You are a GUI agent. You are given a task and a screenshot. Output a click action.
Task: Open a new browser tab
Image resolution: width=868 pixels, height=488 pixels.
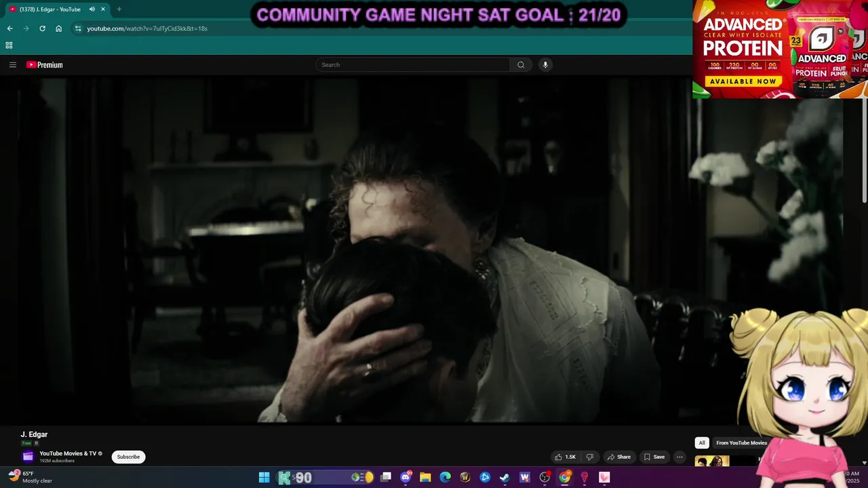tap(119, 9)
